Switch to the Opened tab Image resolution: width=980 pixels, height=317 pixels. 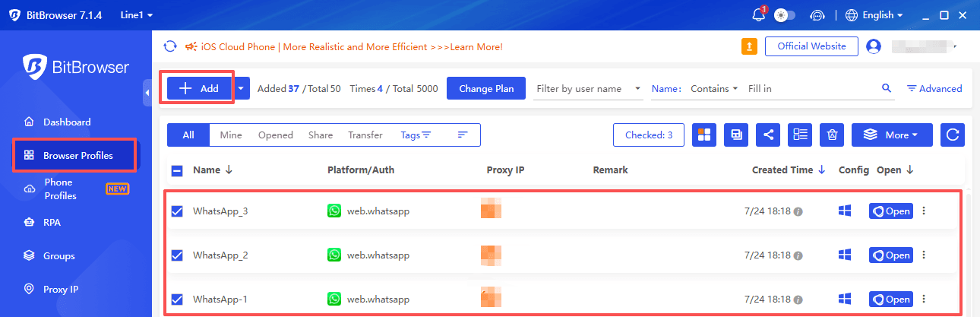[276, 135]
